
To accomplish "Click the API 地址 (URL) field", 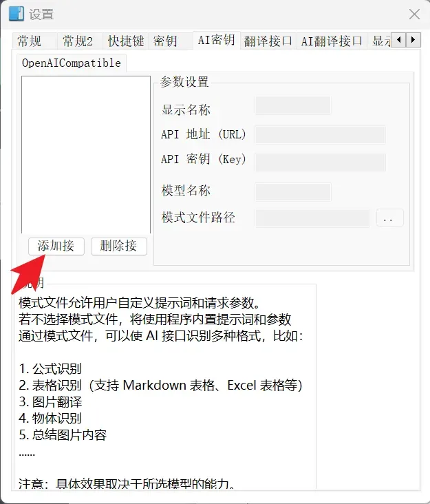I will (x=320, y=135).
